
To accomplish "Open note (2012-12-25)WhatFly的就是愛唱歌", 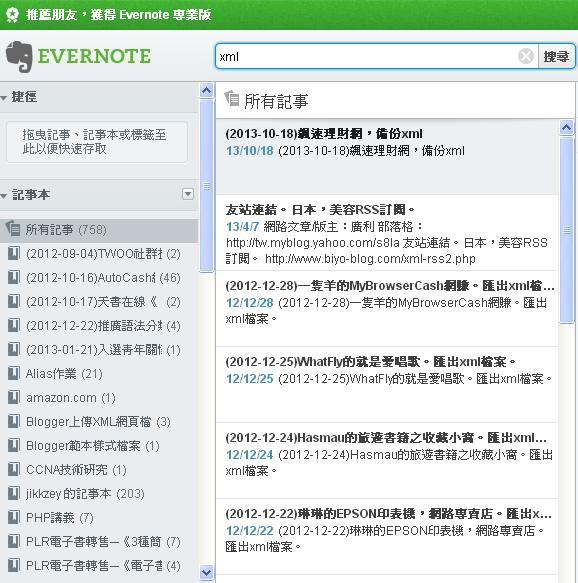I will coord(387,384).
